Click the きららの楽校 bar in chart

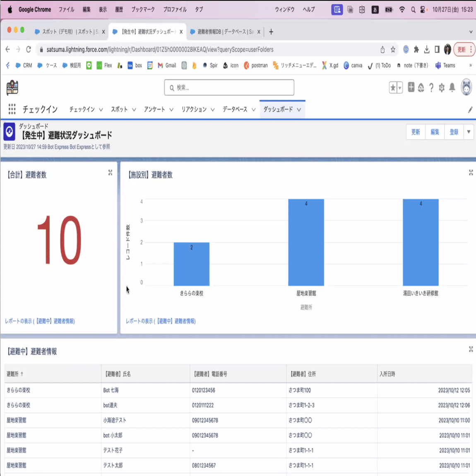coord(192,264)
